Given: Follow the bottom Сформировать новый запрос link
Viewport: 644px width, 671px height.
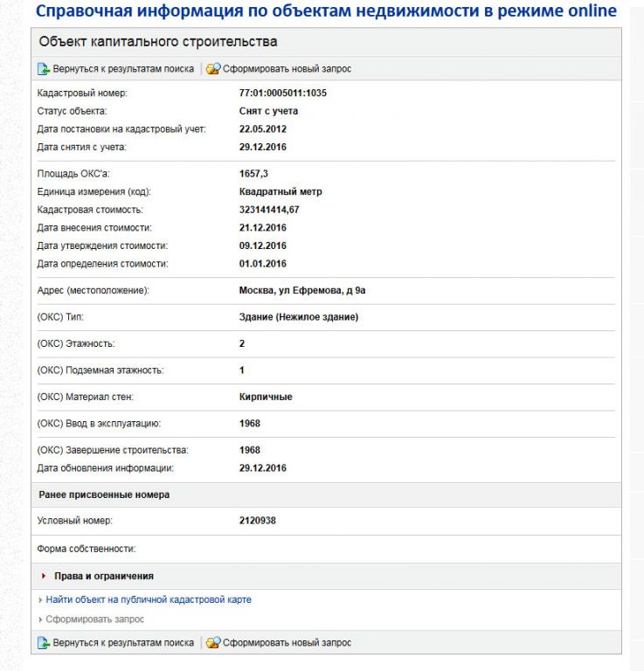Looking at the screenshot, I should pyautogui.click(x=287, y=643).
